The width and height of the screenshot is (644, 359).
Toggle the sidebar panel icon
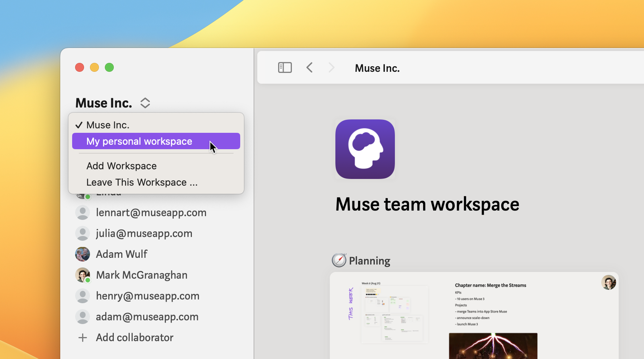point(285,68)
